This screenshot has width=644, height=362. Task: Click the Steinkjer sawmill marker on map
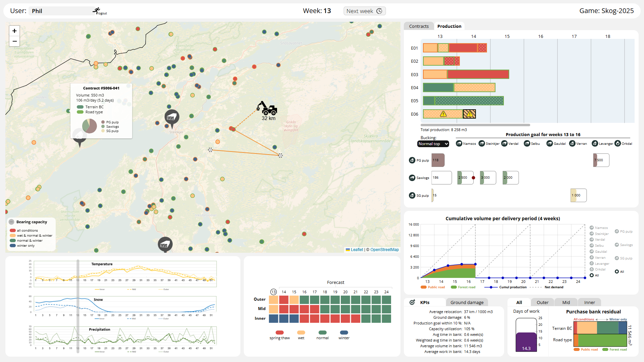coord(172,117)
